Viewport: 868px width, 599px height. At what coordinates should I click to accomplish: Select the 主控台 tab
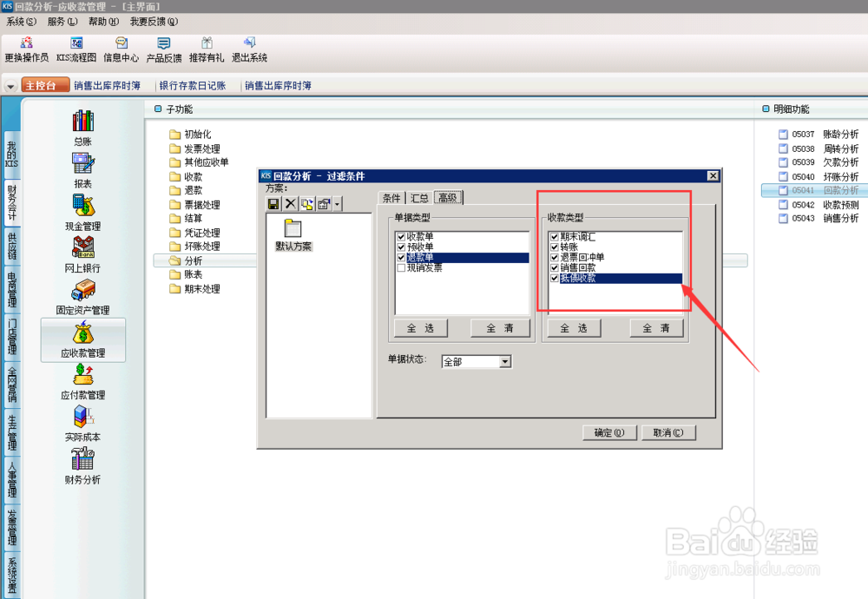click(45, 85)
